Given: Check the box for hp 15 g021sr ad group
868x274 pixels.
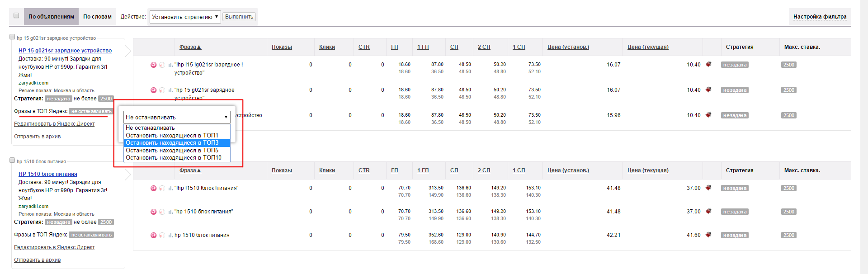Looking at the screenshot, I should click(x=12, y=37).
